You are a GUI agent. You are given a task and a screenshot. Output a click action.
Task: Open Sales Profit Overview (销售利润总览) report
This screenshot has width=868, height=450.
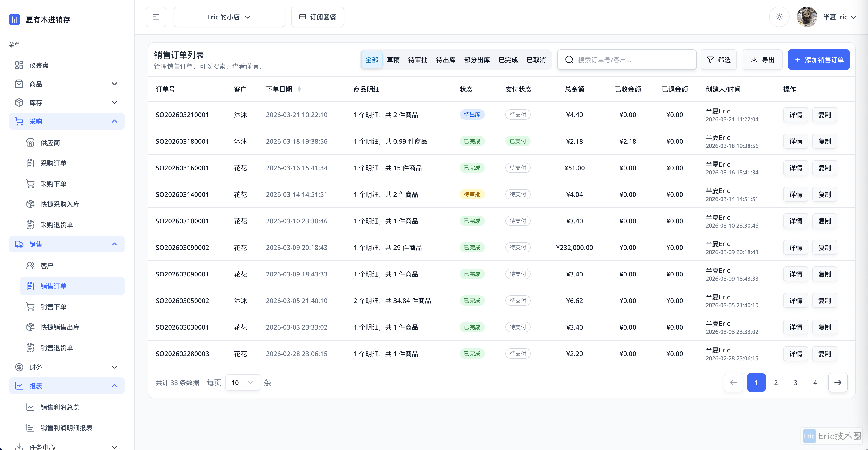[x=60, y=408]
